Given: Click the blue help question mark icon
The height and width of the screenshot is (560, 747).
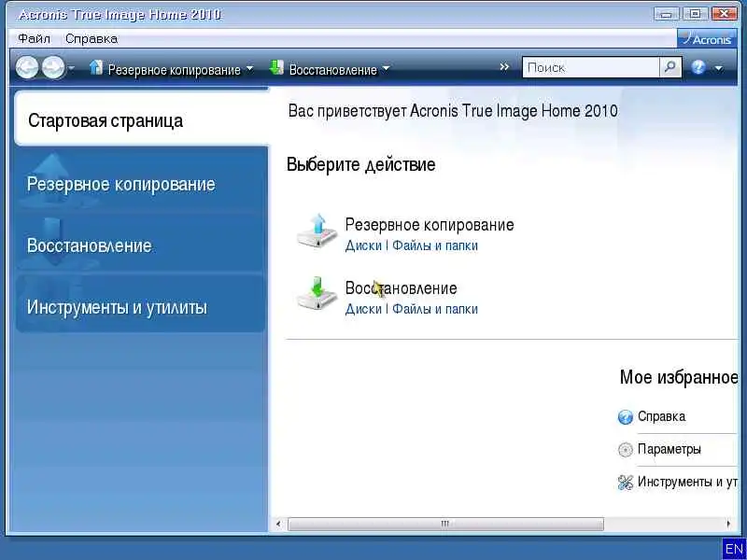Looking at the screenshot, I should pos(698,67).
